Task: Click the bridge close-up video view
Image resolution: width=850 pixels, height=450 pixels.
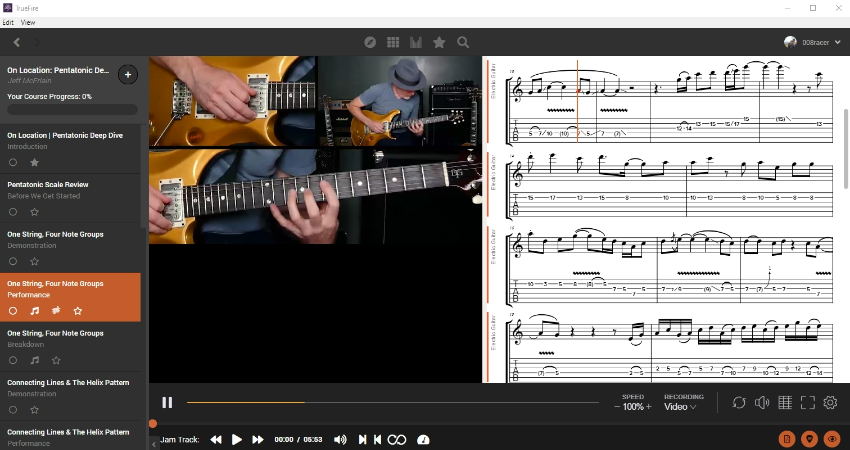Action: (x=233, y=101)
